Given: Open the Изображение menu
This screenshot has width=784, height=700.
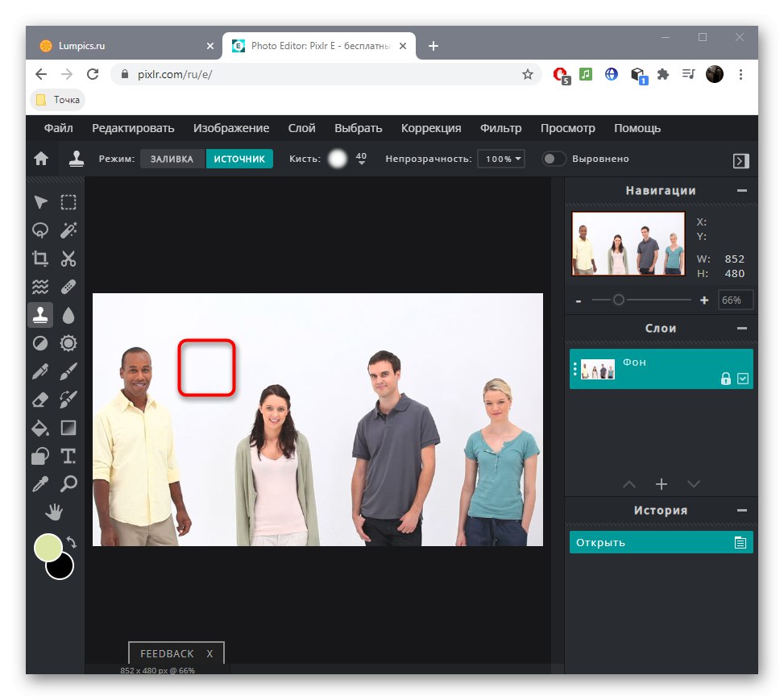Looking at the screenshot, I should coord(231,129).
